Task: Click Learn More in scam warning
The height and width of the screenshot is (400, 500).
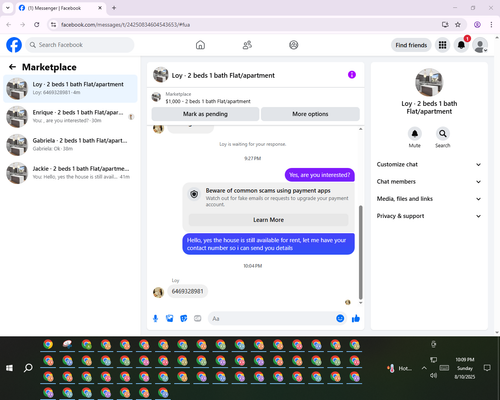Action: [268, 220]
